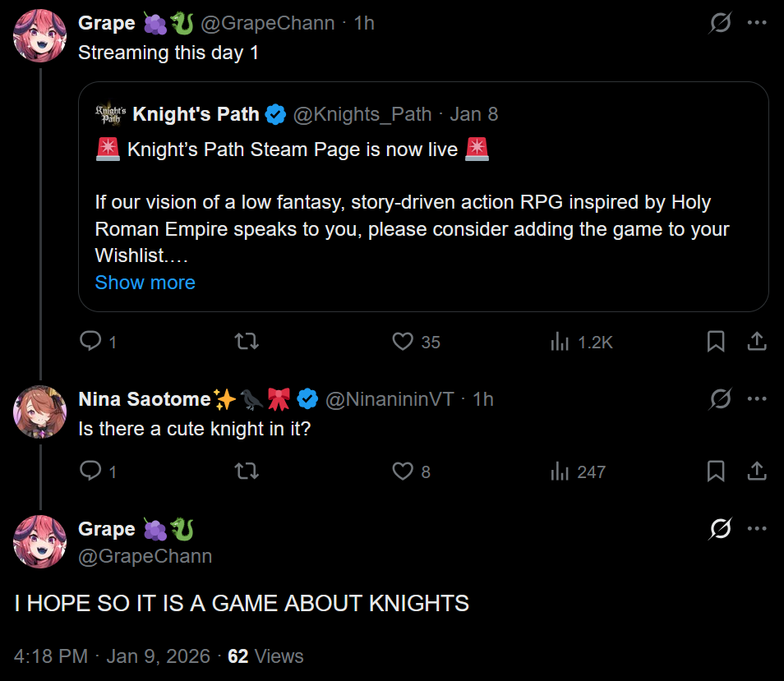Bookmark Grape's first tweet
Viewport: 784px width, 681px height.
click(x=716, y=341)
